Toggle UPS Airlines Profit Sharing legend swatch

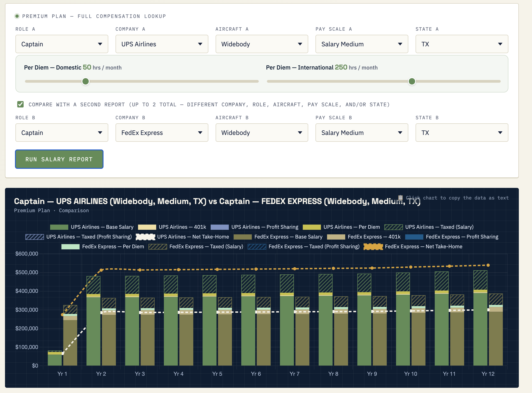pos(220,227)
